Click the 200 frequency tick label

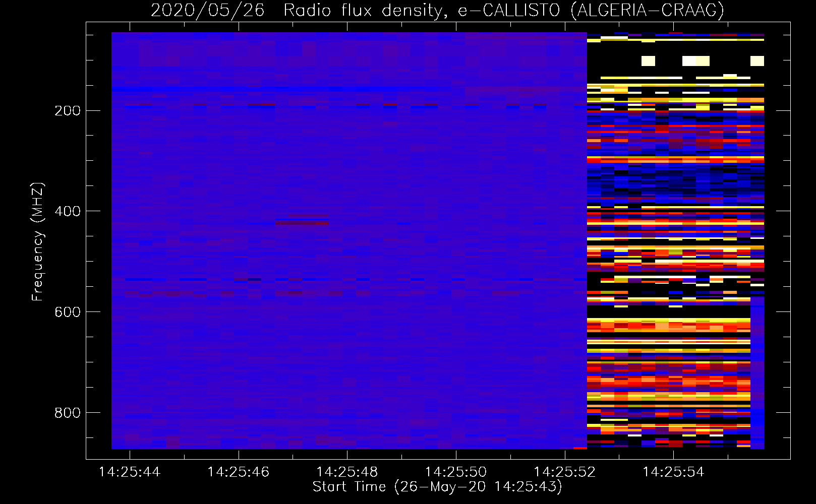point(68,111)
